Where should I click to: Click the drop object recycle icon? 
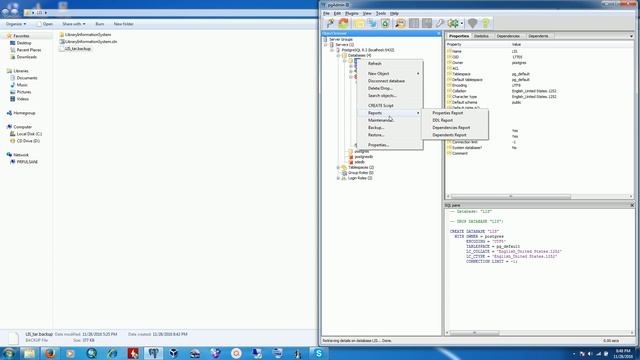pyautogui.click(x=385, y=23)
